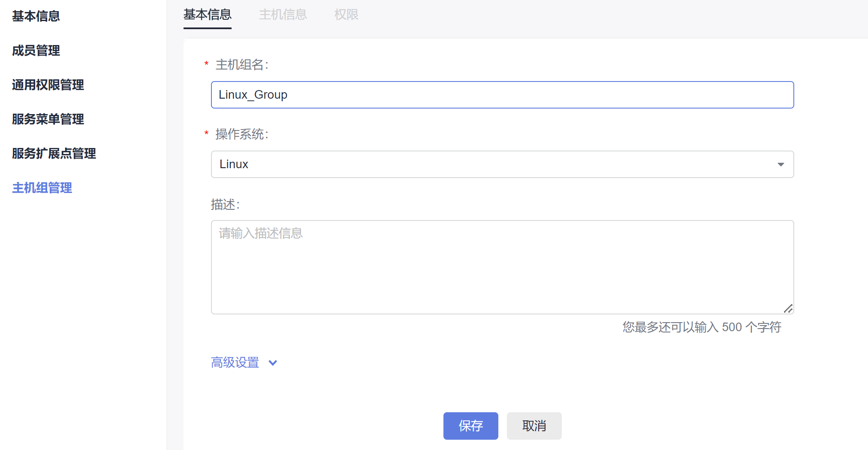Click into the 描述 description textarea
868x450 pixels.
502,267
